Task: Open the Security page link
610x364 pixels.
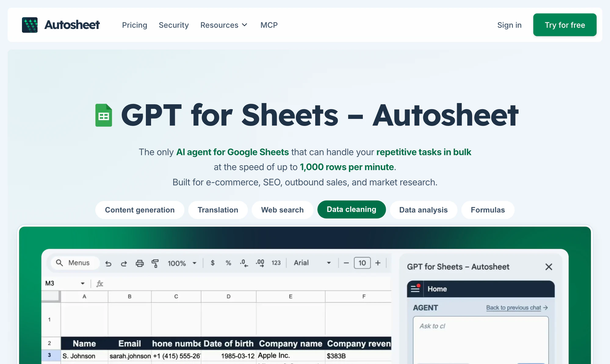Action: (x=174, y=25)
